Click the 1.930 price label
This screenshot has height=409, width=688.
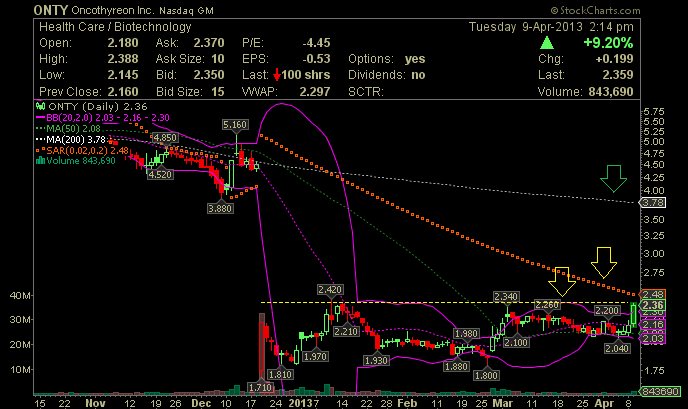click(x=376, y=360)
